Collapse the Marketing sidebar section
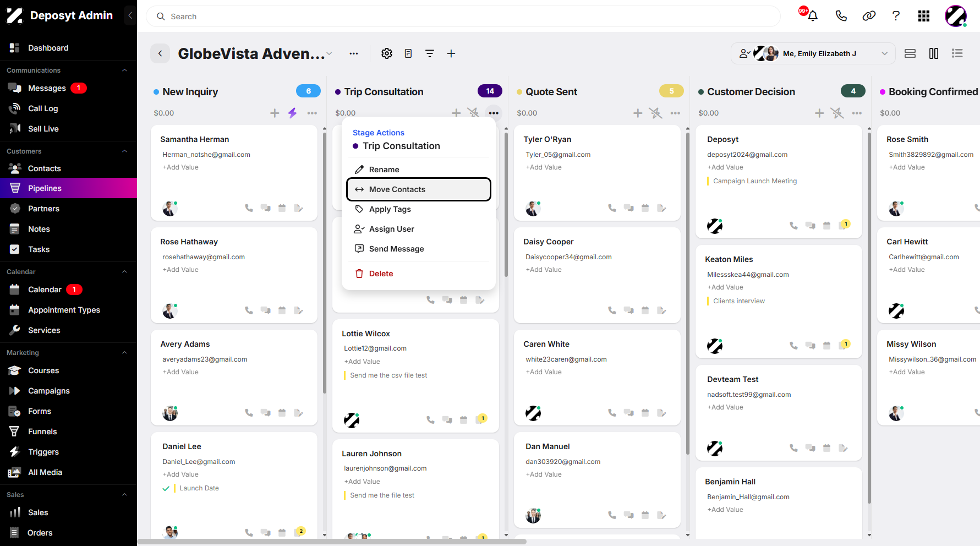The width and height of the screenshot is (980, 546). click(124, 353)
